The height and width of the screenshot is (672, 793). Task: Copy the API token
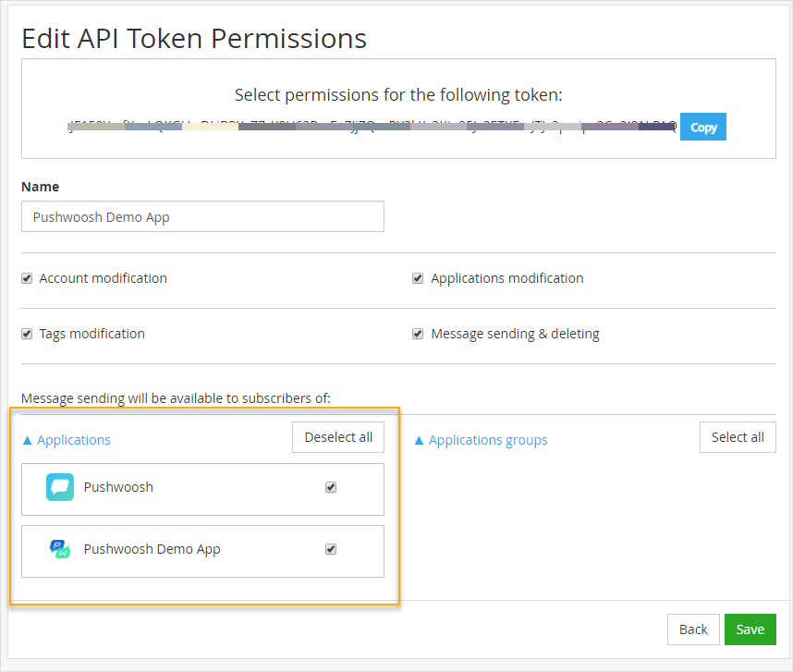pos(702,127)
